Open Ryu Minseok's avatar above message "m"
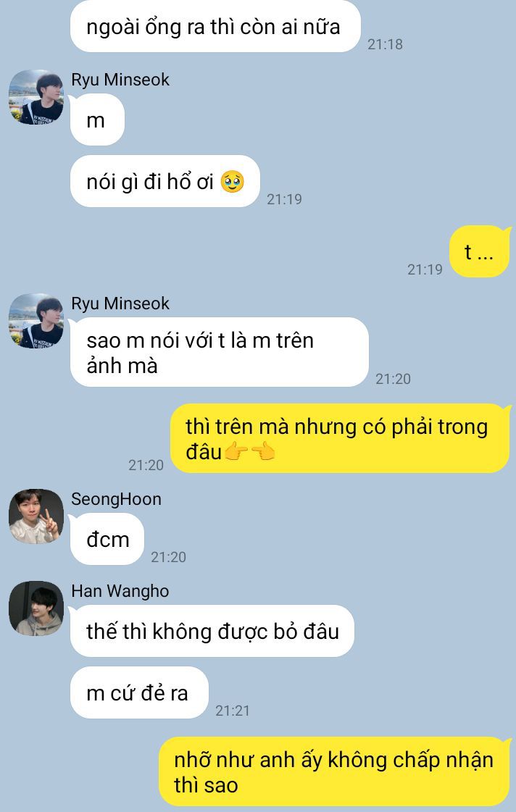This screenshot has height=812, width=516. click(36, 97)
